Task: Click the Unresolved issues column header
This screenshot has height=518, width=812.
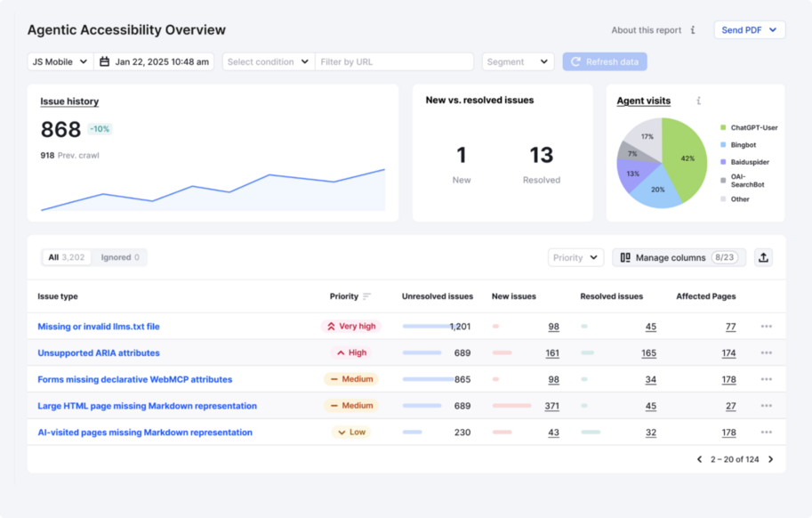Action: pyautogui.click(x=437, y=296)
